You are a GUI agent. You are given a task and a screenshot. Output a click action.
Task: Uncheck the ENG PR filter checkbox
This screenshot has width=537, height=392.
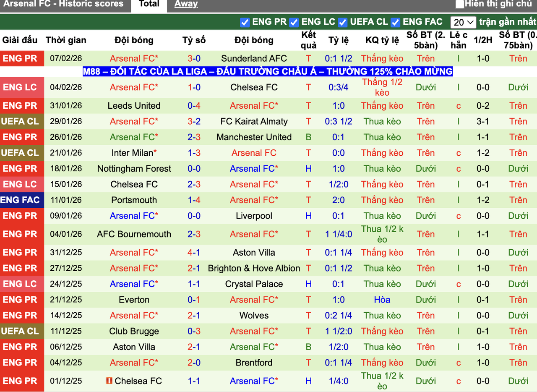(245, 22)
